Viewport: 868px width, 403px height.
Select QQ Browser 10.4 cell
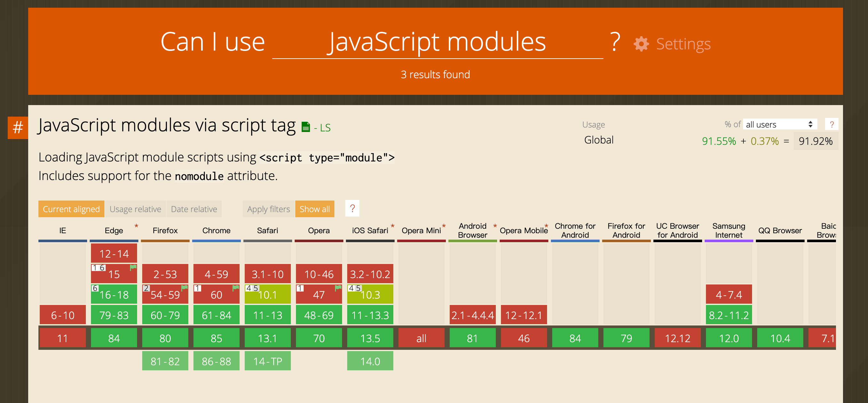(780, 338)
